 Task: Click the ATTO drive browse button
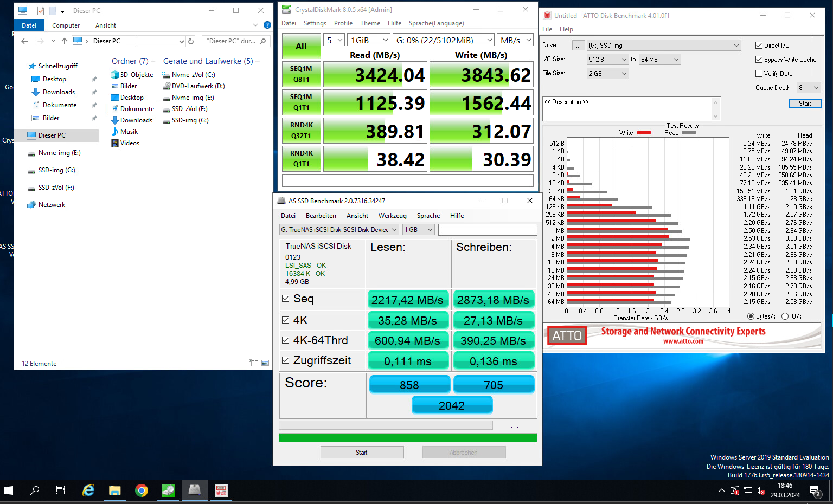click(579, 46)
